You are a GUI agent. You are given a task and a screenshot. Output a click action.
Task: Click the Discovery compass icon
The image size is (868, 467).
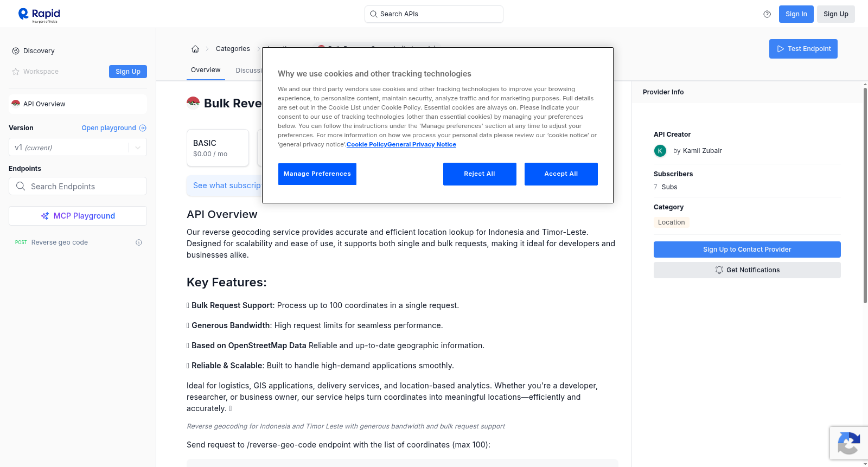16,51
